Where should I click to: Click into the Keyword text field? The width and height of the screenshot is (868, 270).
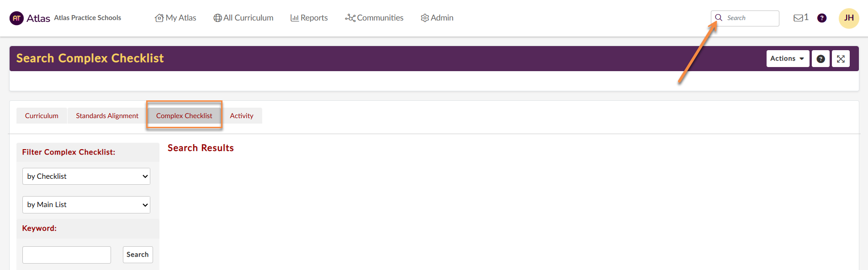pyautogui.click(x=67, y=255)
